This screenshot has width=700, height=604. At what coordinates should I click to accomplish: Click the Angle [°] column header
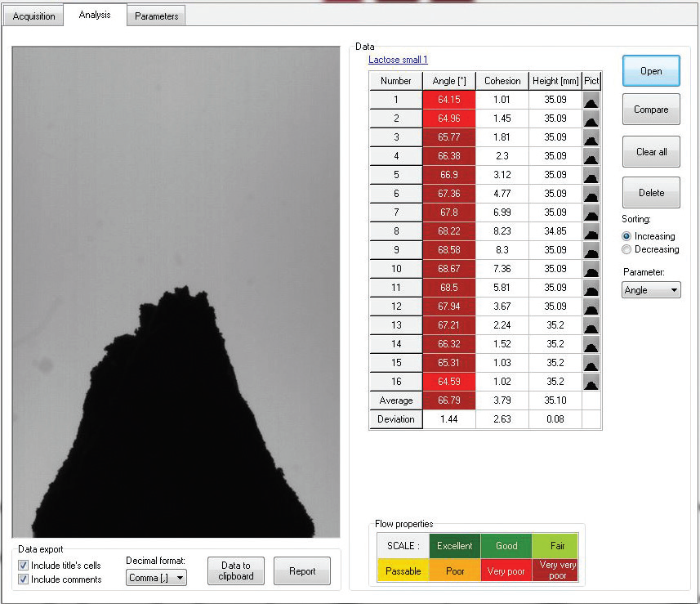[x=449, y=81]
